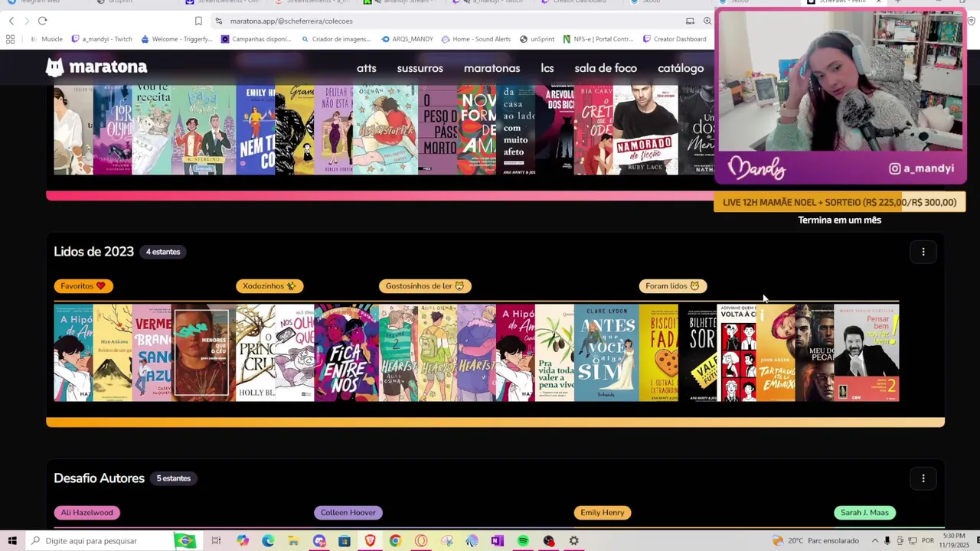Screen dimensions: 980x551
Task: Launch Copilot from the taskbar
Action: [x=243, y=541]
